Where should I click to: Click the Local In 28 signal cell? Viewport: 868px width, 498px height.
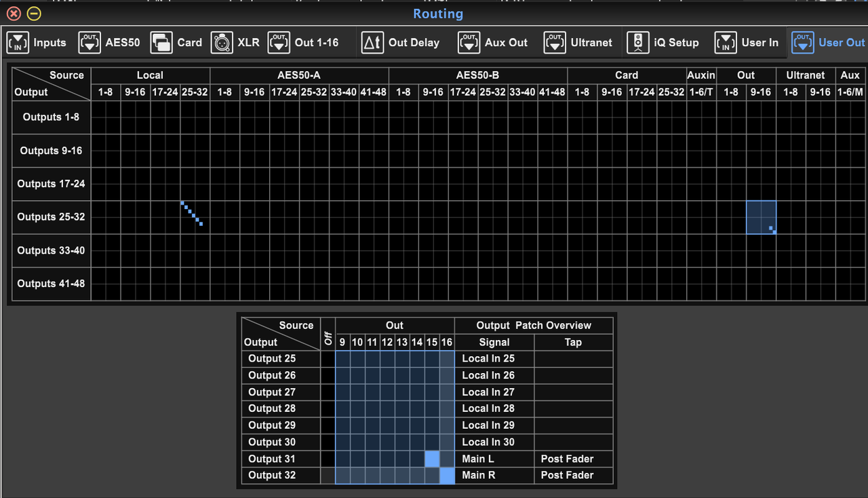tap(494, 408)
